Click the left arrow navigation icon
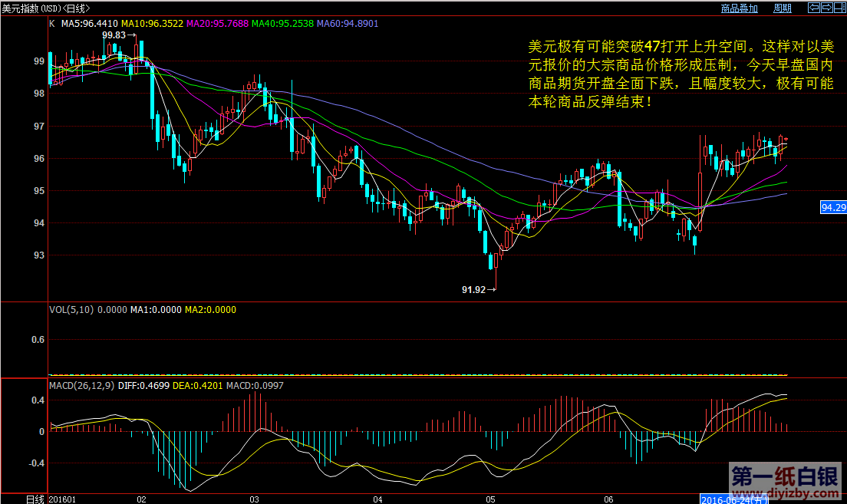The image size is (847, 504). tap(814, 8)
